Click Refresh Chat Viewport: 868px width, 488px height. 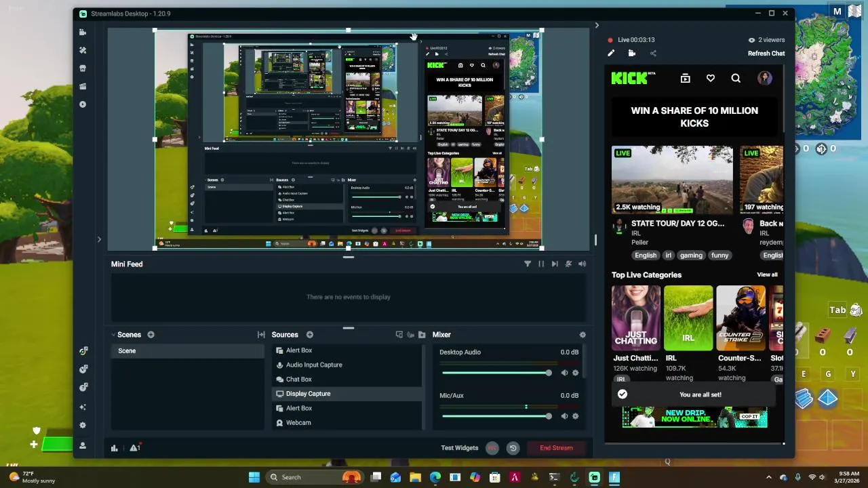tap(766, 54)
